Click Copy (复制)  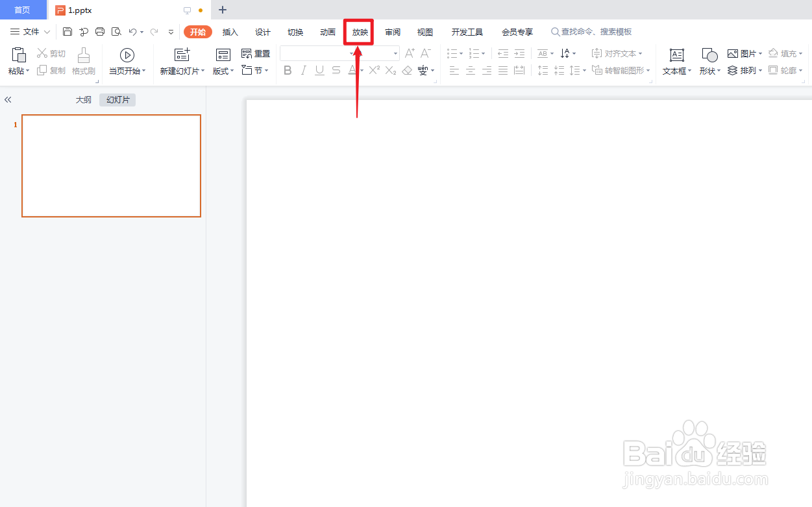51,70
